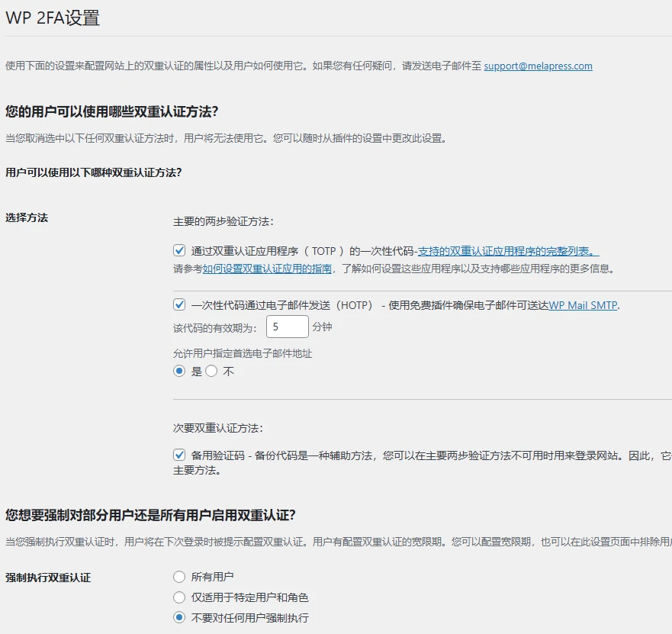
Task: Open the WP Mail SMTP plugin link
Action: click(582, 304)
